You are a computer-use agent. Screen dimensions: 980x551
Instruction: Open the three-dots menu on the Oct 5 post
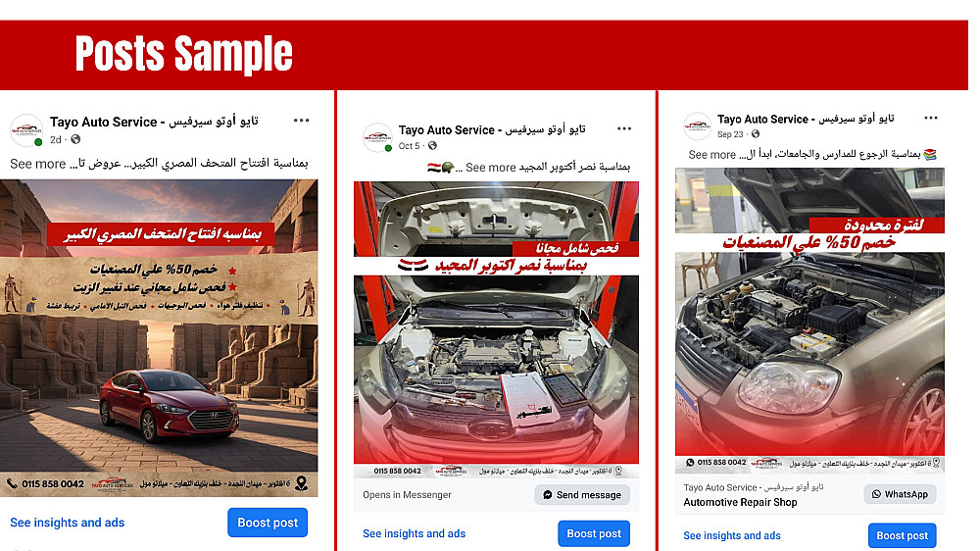(x=623, y=128)
